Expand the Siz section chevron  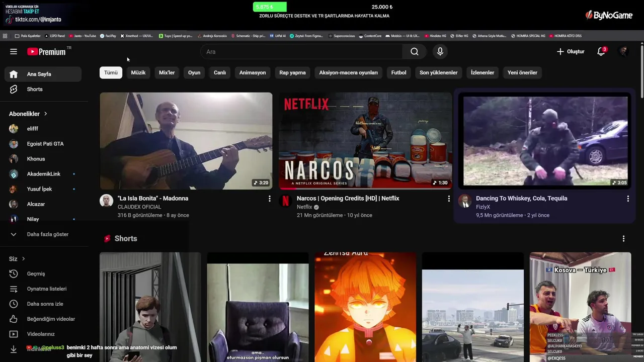pos(23,259)
